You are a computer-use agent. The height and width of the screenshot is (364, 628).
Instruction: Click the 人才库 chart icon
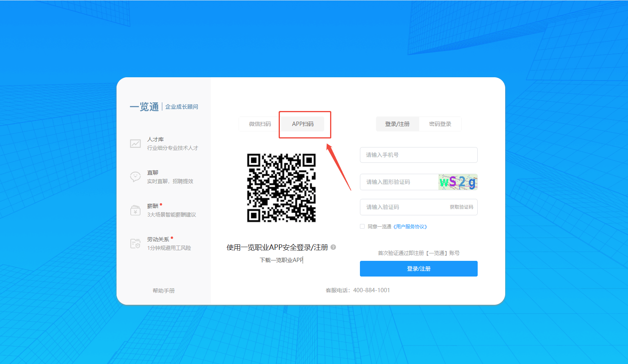click(135, 144)
